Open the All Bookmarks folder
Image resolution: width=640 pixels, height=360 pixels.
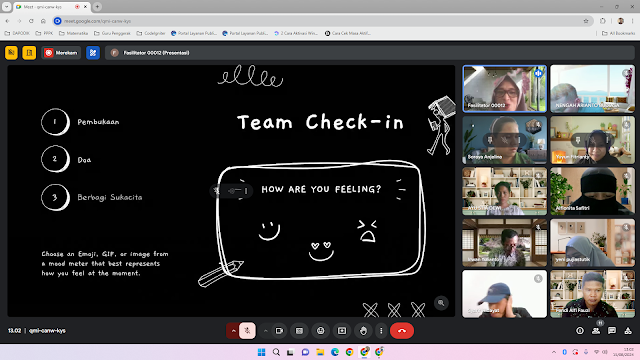(618, 33)
